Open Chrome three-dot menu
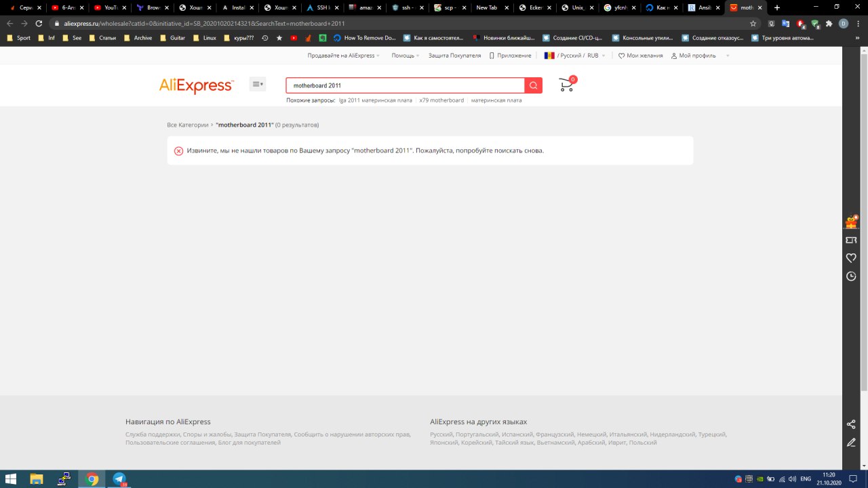Screen dimensions: 868x488 click(858, 23)
